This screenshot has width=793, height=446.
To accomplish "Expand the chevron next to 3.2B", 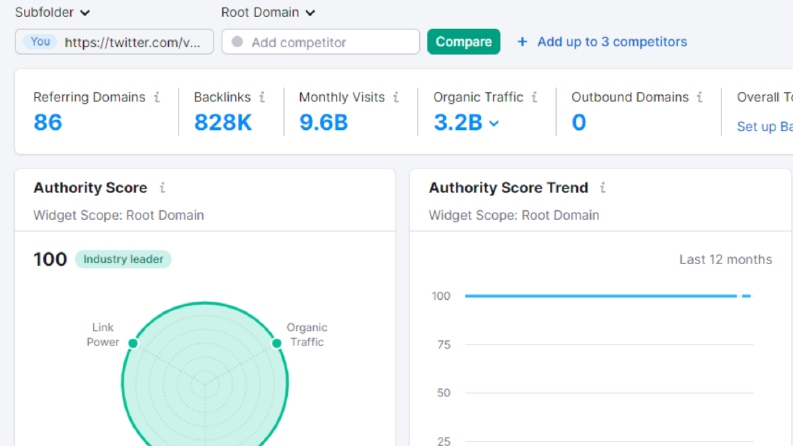I will click(494, 123).
